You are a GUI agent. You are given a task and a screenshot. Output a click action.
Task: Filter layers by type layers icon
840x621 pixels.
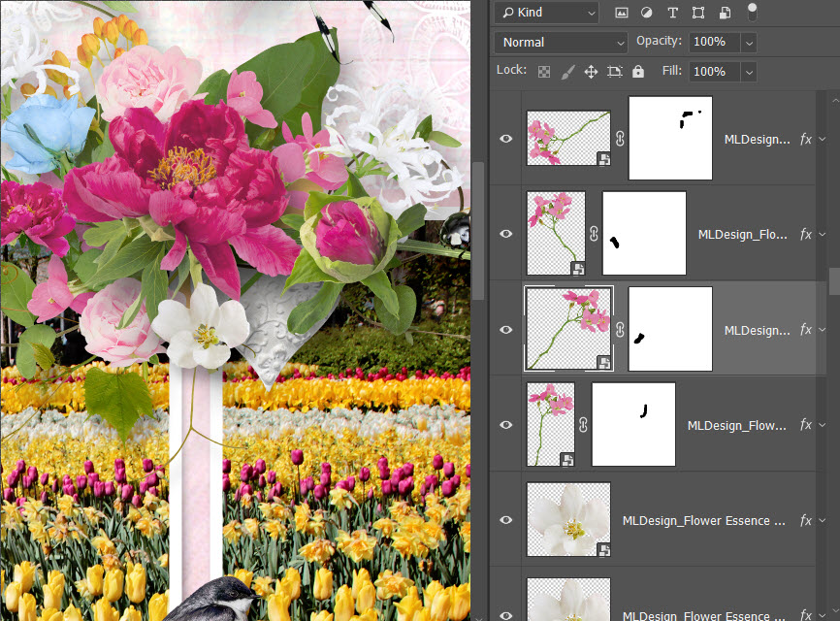pyautogui.click(x=673, y=13)
